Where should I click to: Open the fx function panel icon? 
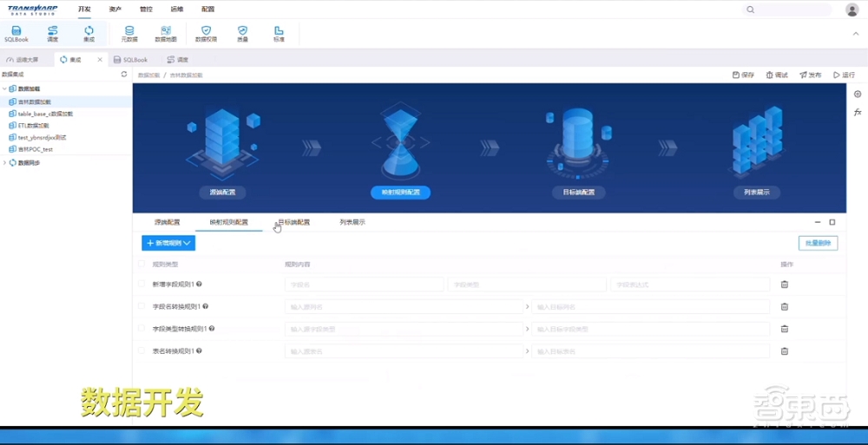pos(858,113)
